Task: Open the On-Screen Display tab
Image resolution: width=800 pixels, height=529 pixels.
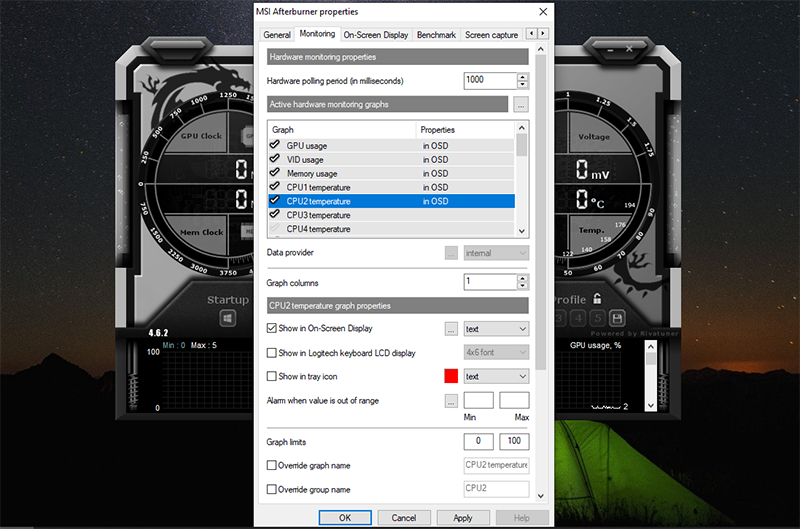Action: (x=376, y=35)
